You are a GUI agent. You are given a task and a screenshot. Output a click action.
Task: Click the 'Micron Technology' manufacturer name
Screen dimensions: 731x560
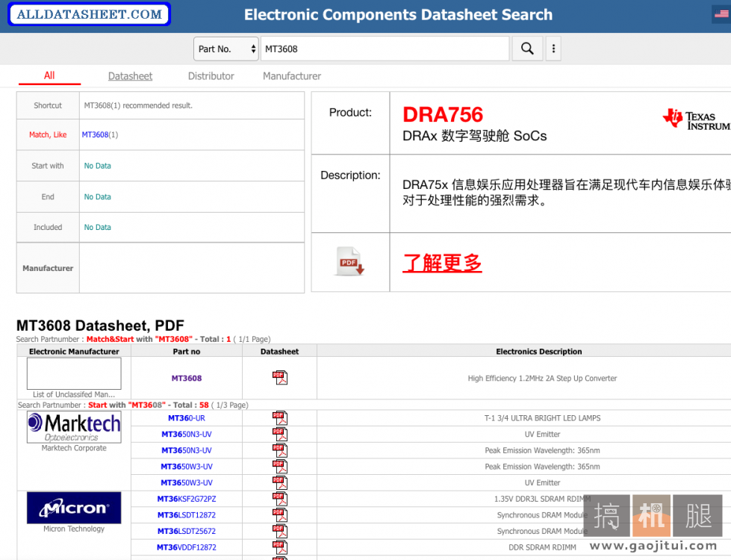[74, 529]
